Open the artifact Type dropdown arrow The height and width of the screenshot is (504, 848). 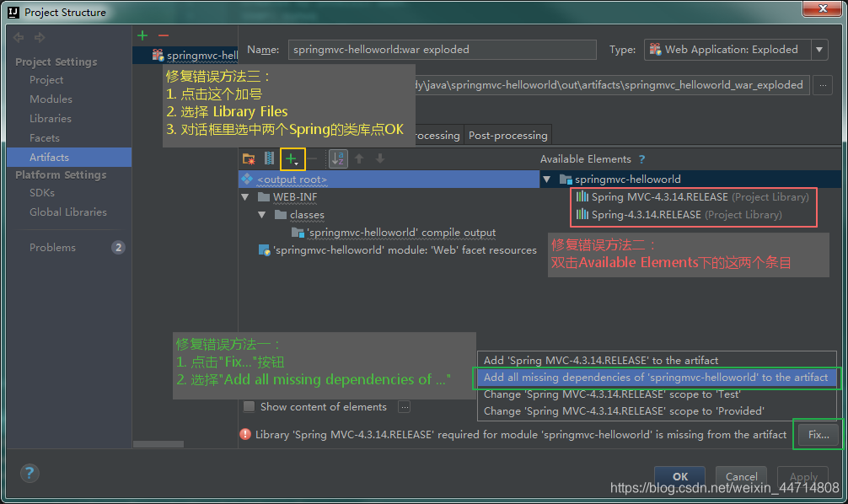(x=819, y=50)
